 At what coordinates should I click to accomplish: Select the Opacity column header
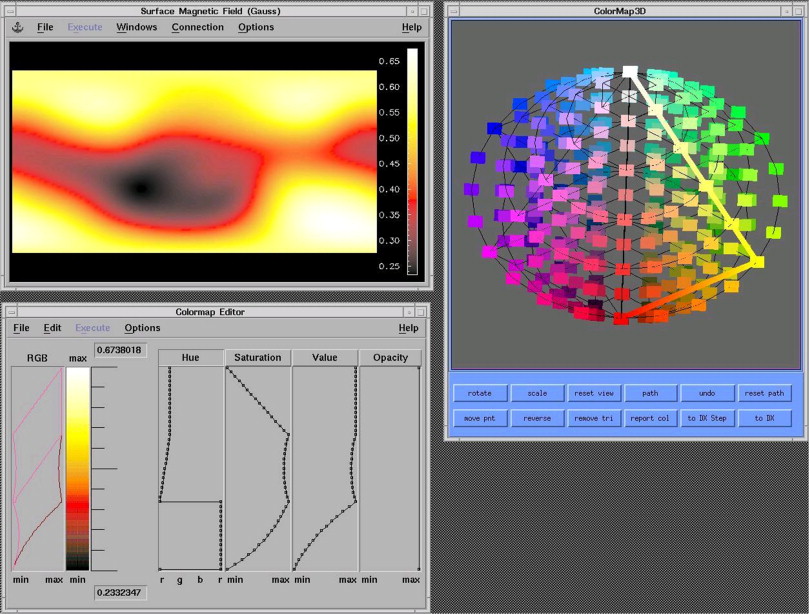tap(390, 358)
